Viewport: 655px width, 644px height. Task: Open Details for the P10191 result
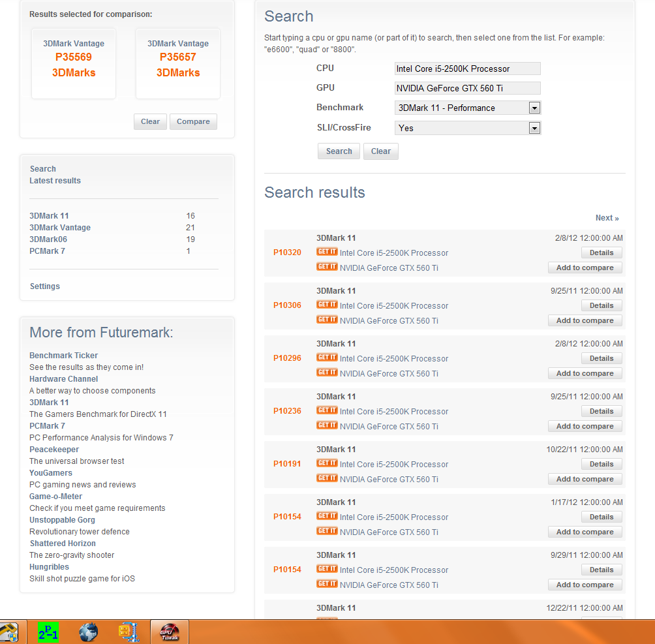click(x=602, y=464)
